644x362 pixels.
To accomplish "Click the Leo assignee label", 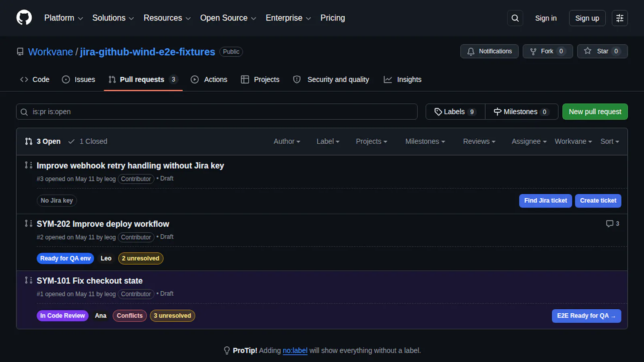I will click(106, 259).
